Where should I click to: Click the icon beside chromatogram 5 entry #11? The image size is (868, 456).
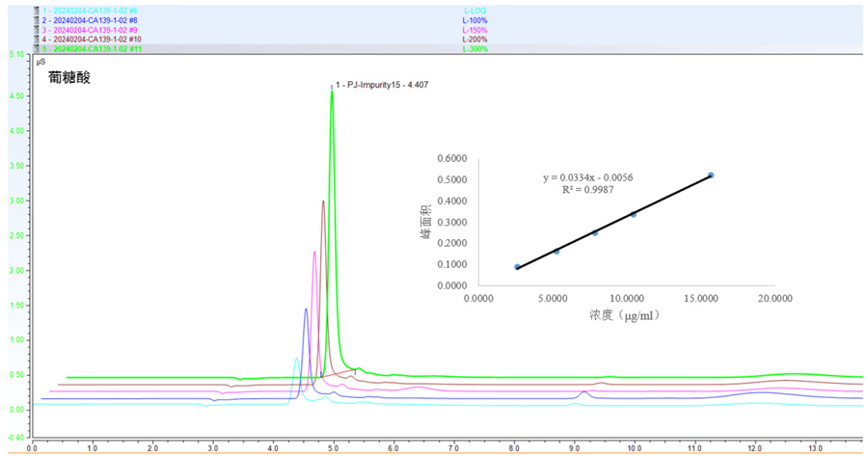click(x=36, y=48)
